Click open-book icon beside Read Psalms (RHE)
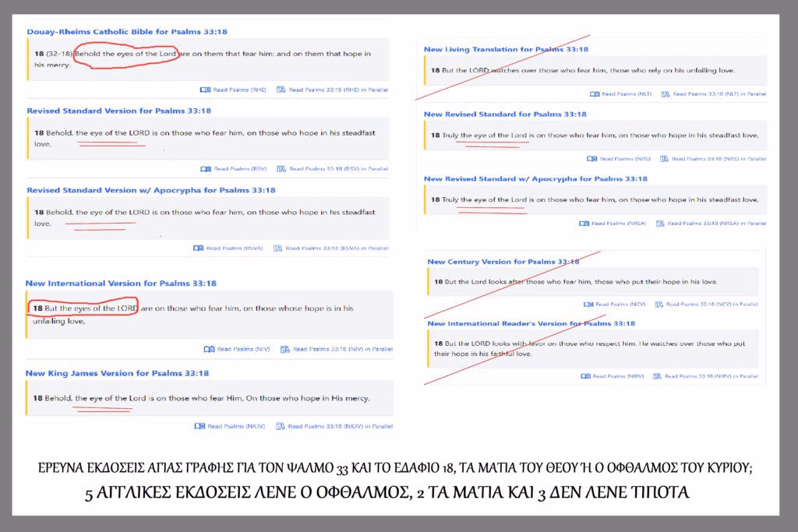Viewport: 798px width, 532px height. [x=205, y=90]
